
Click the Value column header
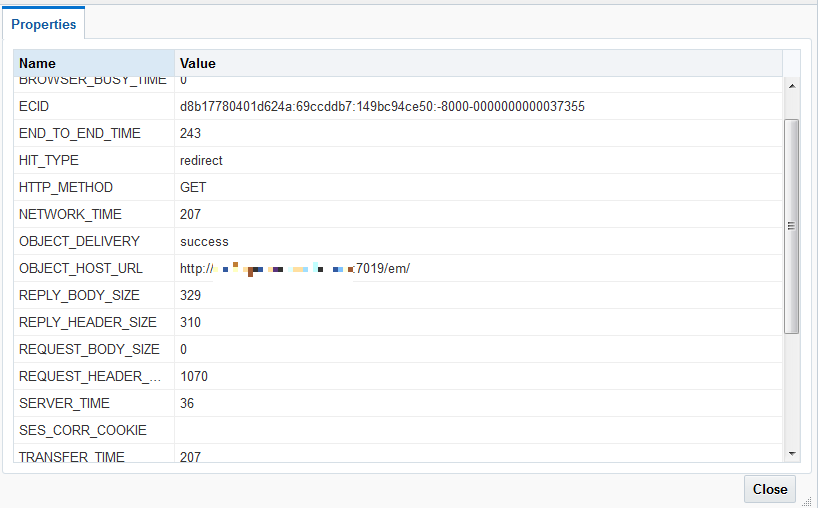tap(478, 63)
